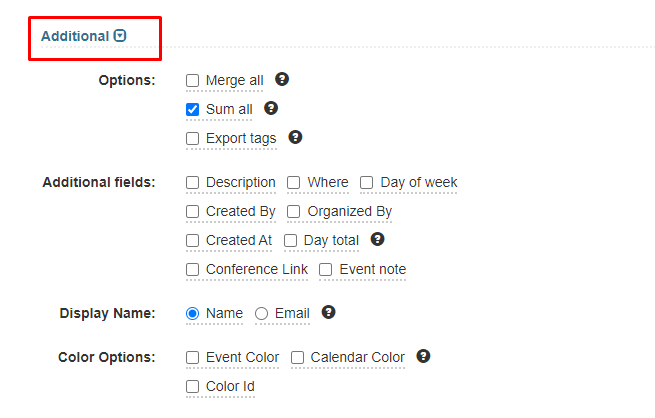This screenshot has width=655, height=418.
Task: Check the Description field option
Action: click(193, 182)
